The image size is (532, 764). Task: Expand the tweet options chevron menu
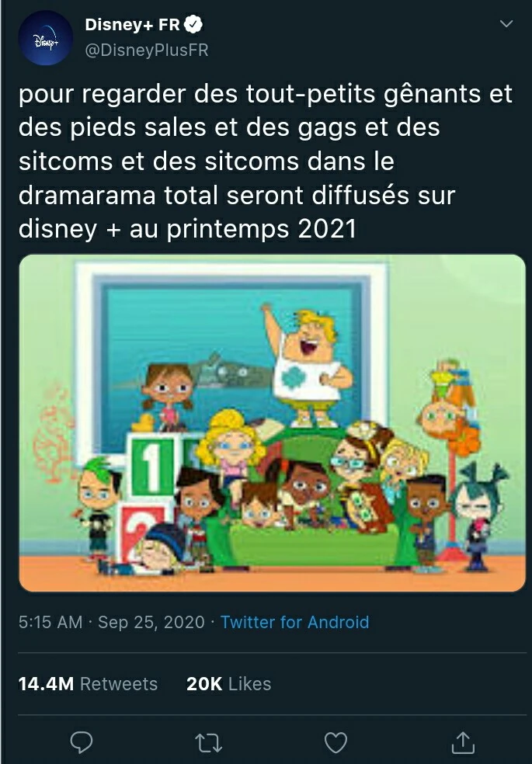click(506, 25)
